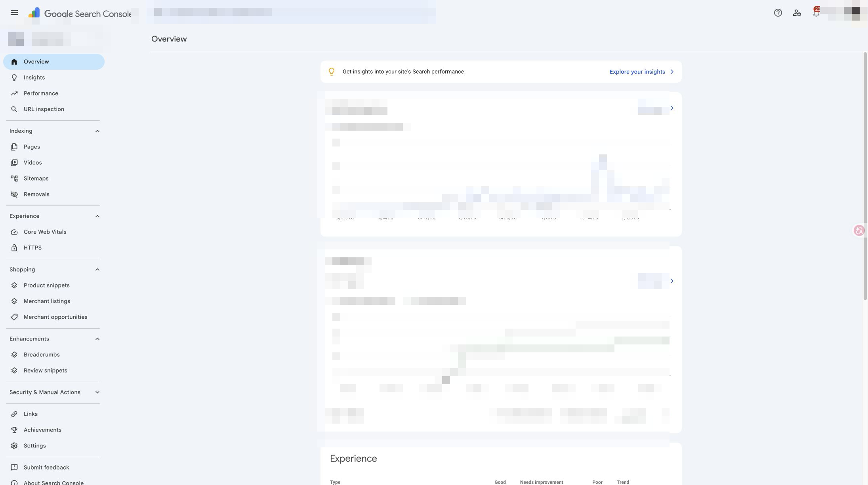The image size is (868, 485).
Task: Click the Achievements trophy icon
Action: click(x=14, y=430)
